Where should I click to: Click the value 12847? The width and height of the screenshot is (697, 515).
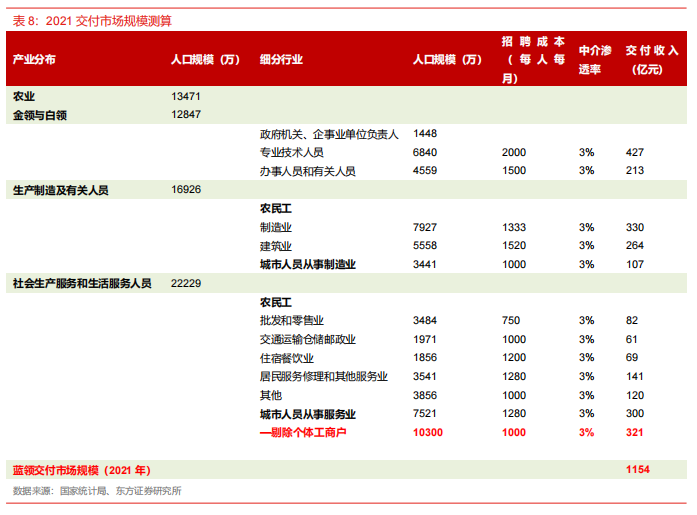click(x=186, y=115)
